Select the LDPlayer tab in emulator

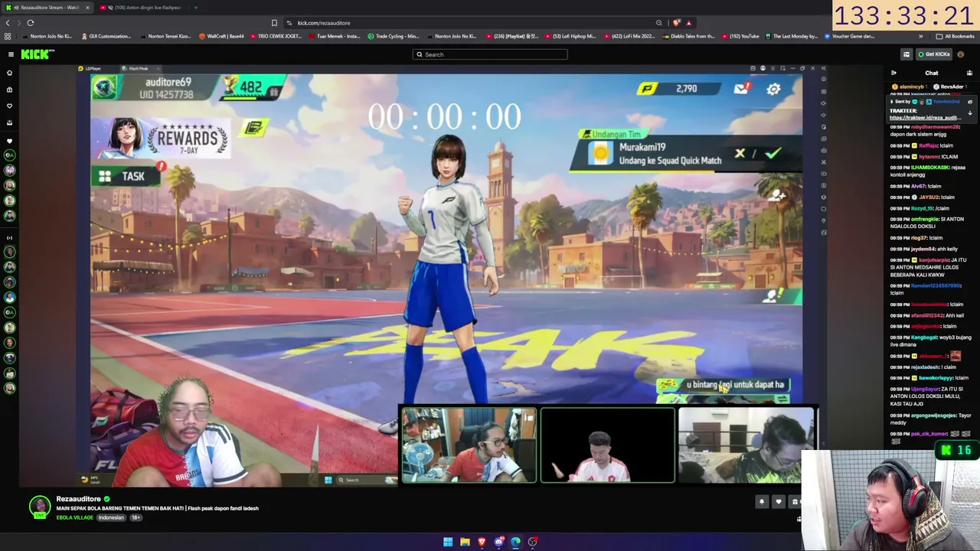[x=92, y=69]
